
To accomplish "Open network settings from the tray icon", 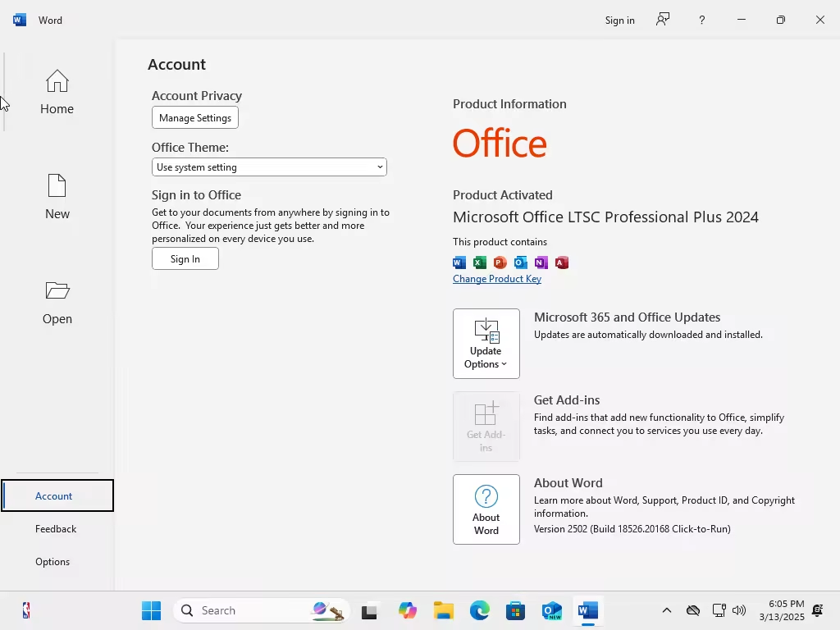I will click(x=719, y=610).
